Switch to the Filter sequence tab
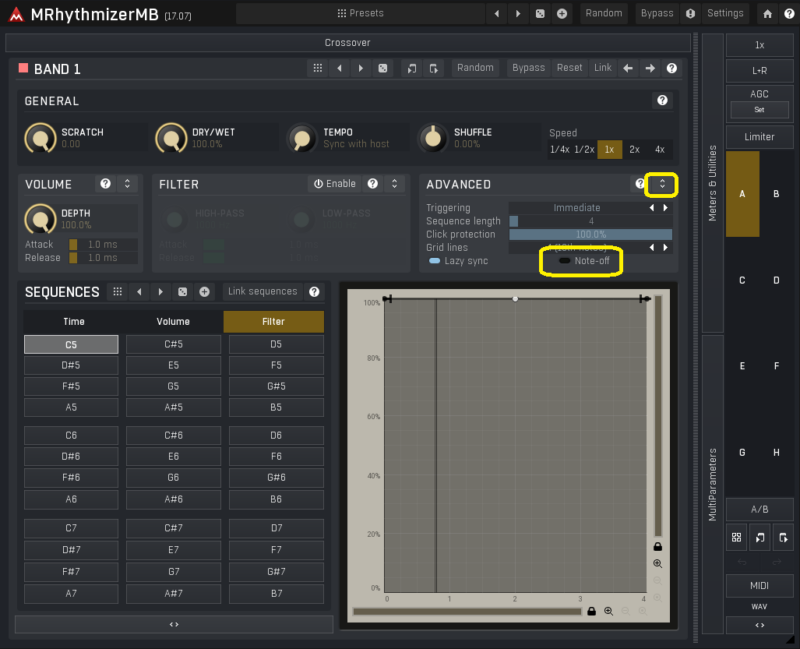This screenshot has height=649, width=800. (x=273, y=322)
